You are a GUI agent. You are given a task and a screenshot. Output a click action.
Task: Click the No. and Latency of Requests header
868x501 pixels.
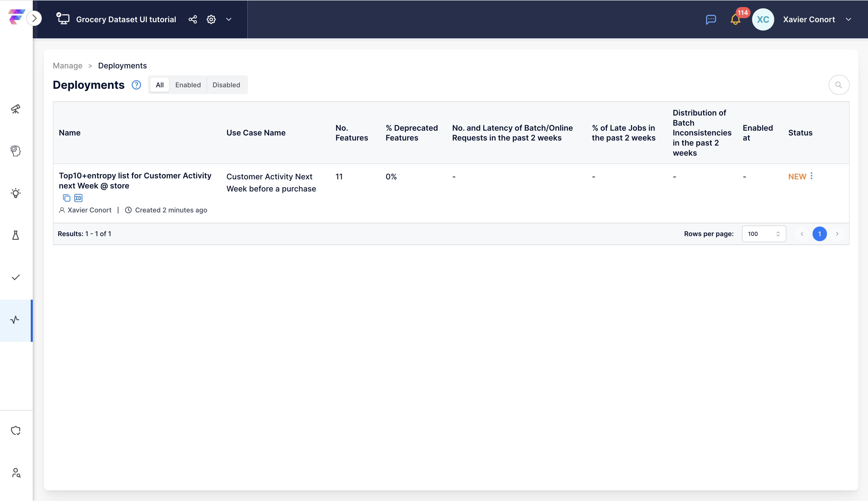click(512, 133)
